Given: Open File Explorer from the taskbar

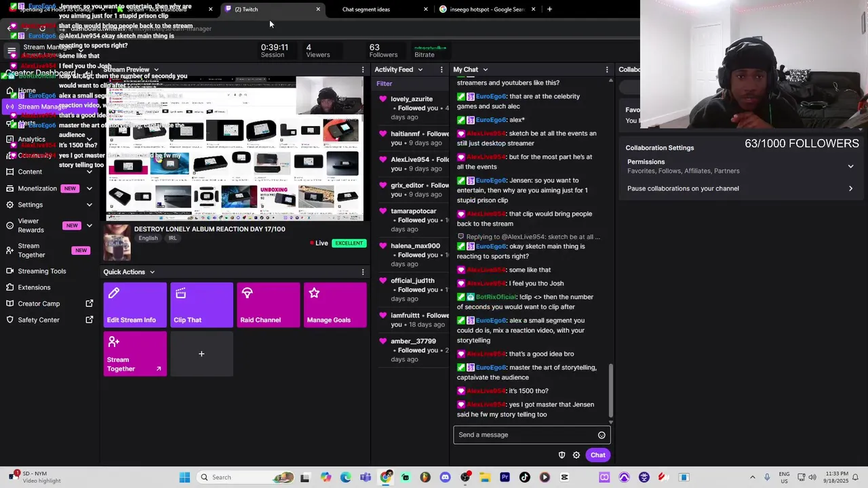Looking at the screenshot, I should (485, 477).
